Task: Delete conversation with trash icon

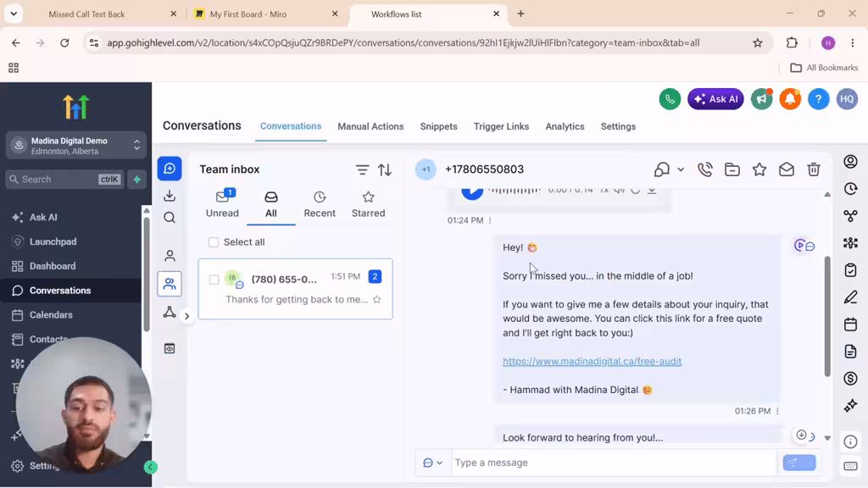Action: (813, 169)
